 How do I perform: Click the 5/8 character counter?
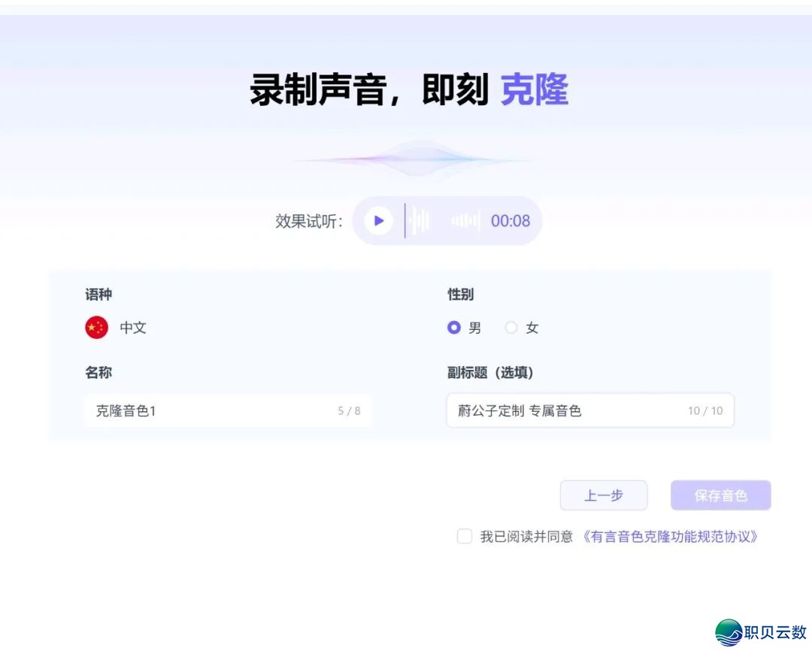[350, 410]
